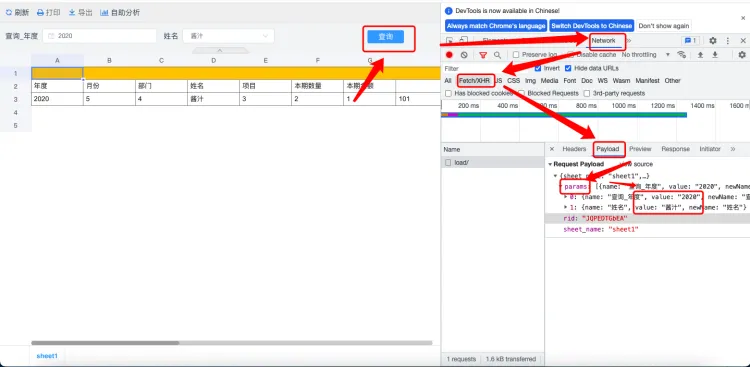Open DevTools settings gear beside Network tab

tap(713, 41)
